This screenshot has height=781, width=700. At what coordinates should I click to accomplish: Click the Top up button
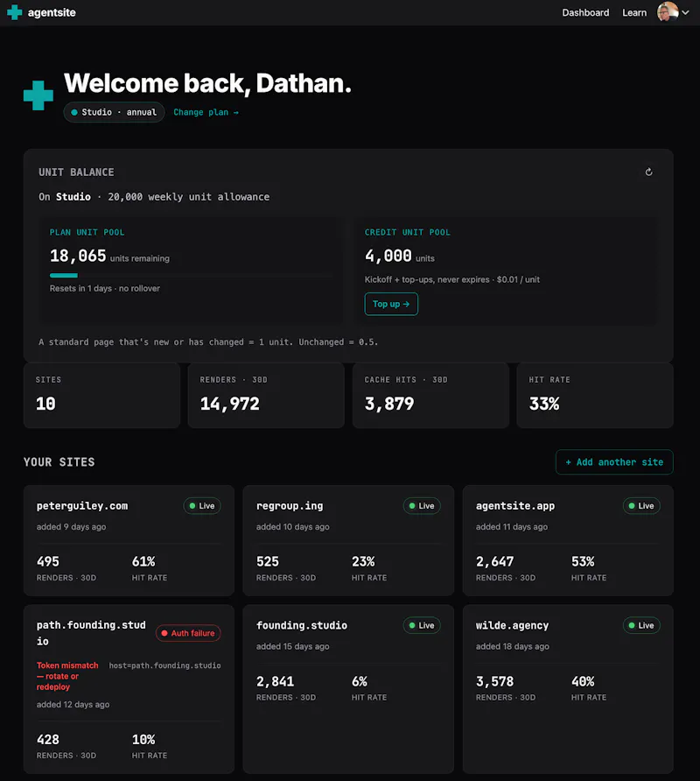pyautogui.click(x=391, y=304)
